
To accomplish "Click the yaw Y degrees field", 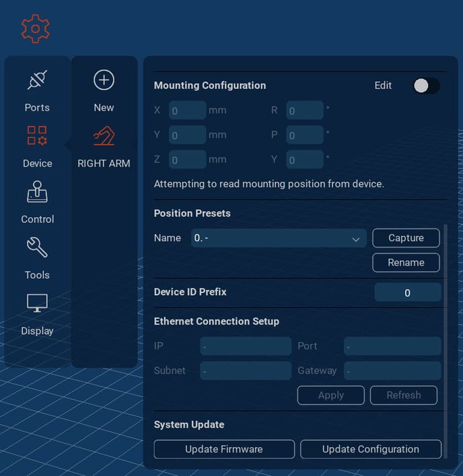I will click(x=305, y=160).
